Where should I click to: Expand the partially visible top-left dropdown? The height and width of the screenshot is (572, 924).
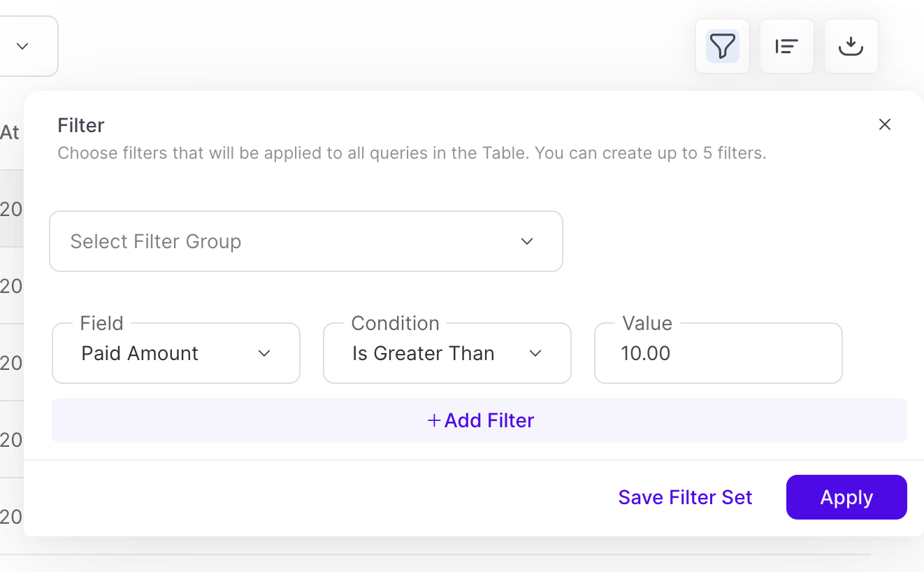pos(22,46)
